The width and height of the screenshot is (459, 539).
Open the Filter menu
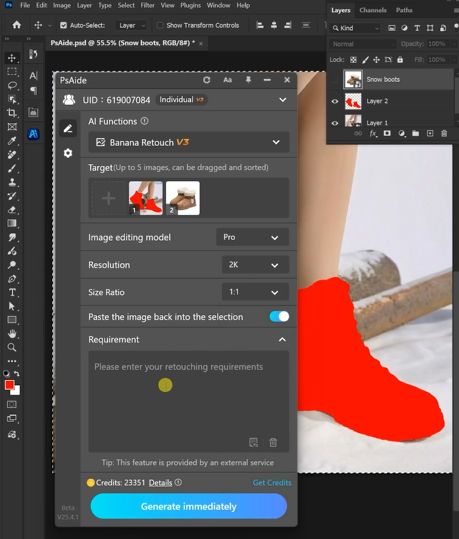[x=147, y=6]
